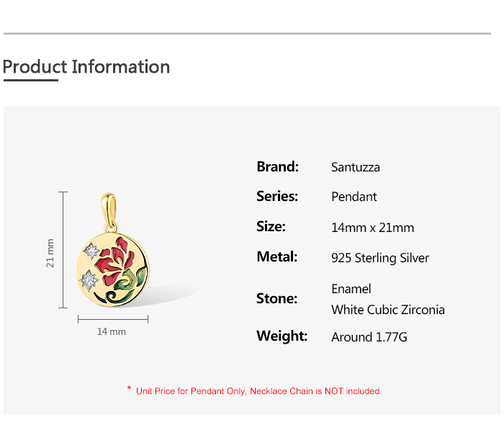Screen dimensions: 504x443
Task: Select the 14mm x 21mm size text
Action: pyautogui.click(x=372, y=228)
